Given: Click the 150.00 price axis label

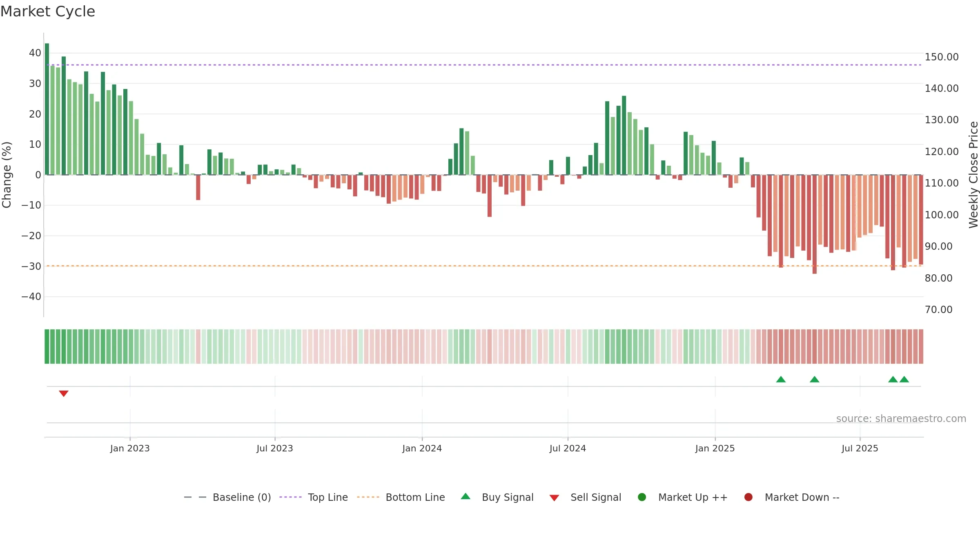Looking at the screenshot, I should [942, 57].
